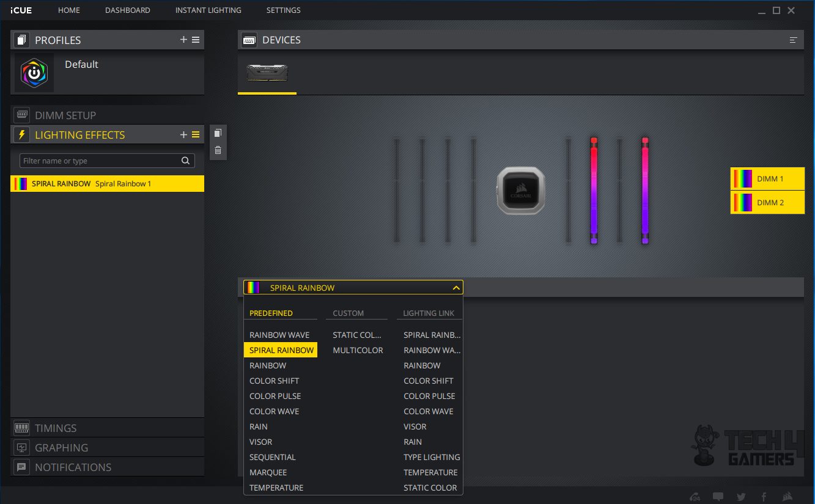Choose Rainbow in the Predefined list
The height and width of the screenshot is (504, 815).
click(268, 365)
